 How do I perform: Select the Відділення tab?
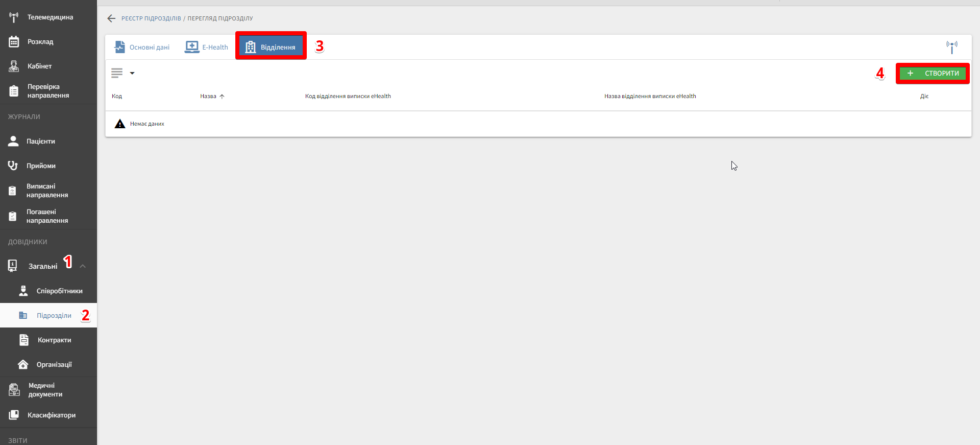271,47
